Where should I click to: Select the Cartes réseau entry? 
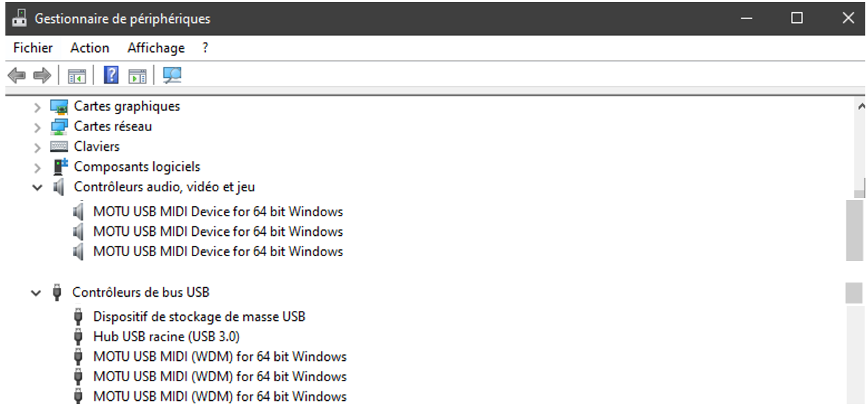(x=113, y=126)
